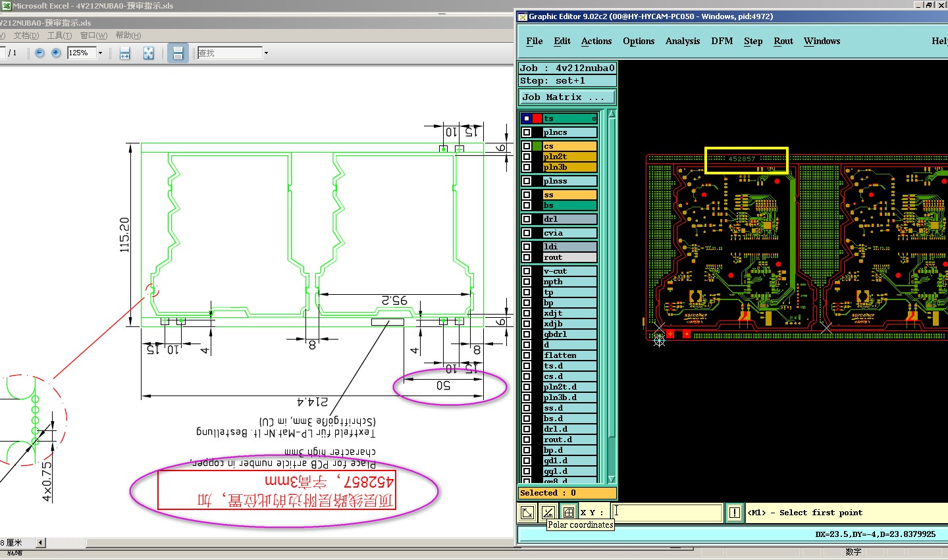Screen dimensions: 948x560
Task: Open the Analysis menu
Action: [683, 41]
